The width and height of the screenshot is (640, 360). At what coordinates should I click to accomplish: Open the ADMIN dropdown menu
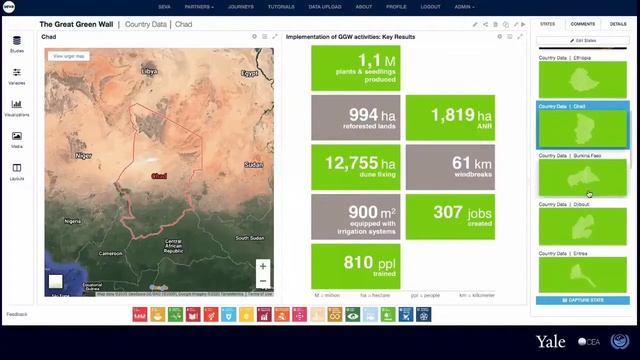coord(464,7)
